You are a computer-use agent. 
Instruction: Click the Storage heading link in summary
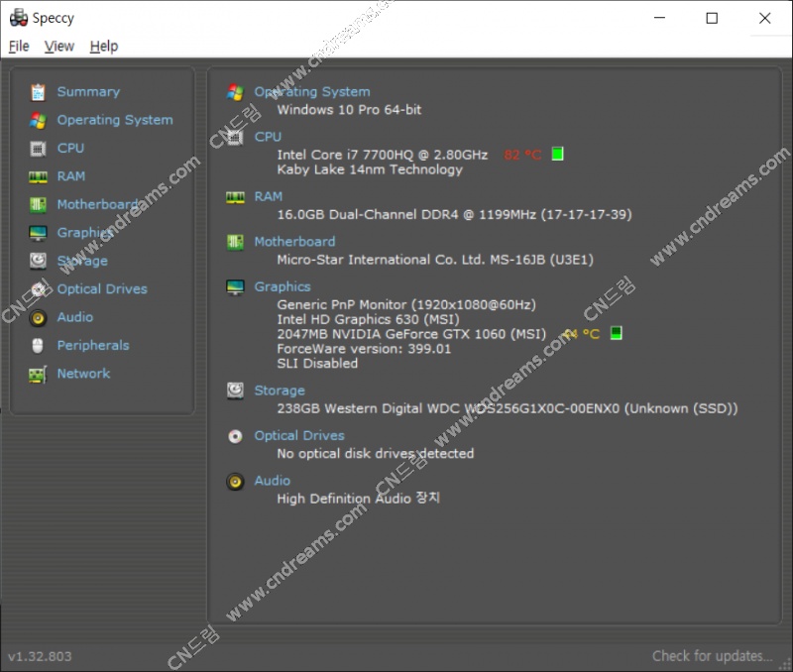pos(280,391)
